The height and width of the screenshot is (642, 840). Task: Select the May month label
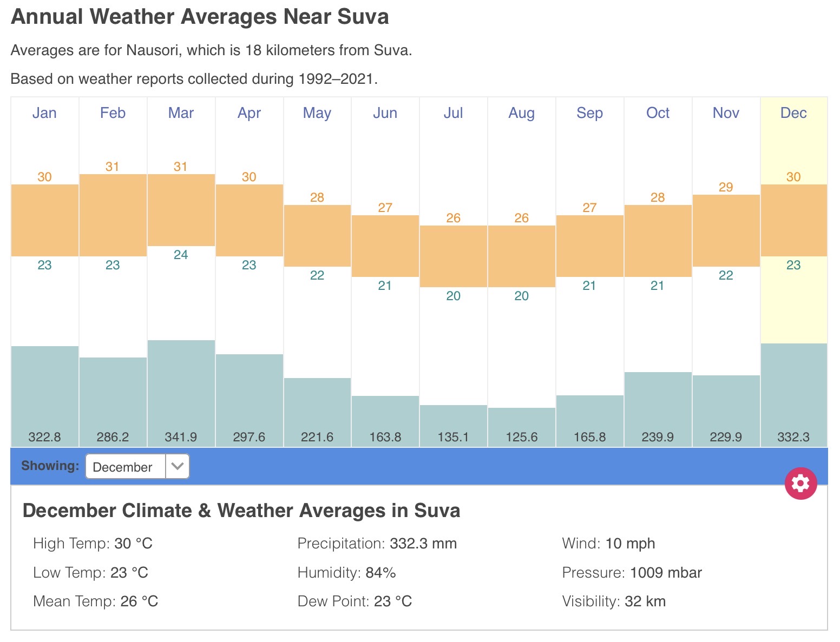coord(317,113)
